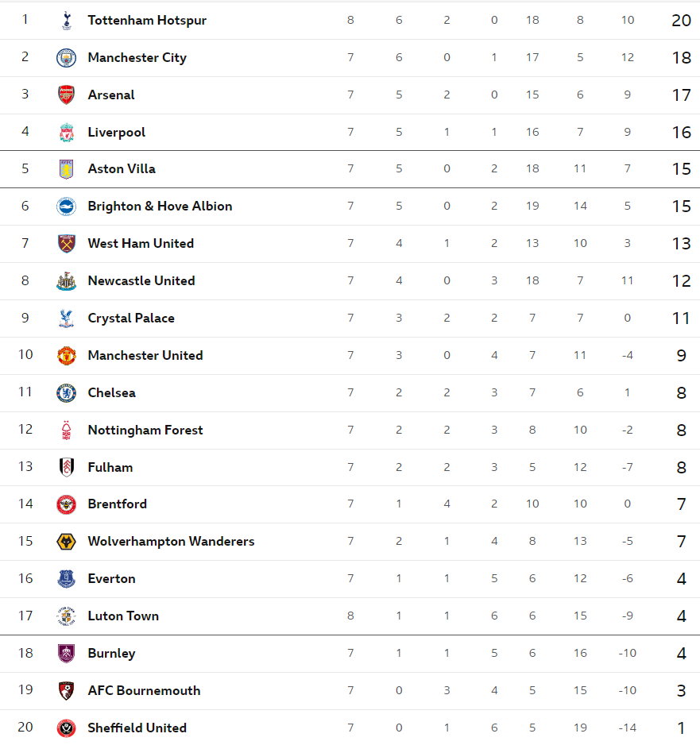
Task: Select the West Ham United crest
Action: tap(67, 244)
